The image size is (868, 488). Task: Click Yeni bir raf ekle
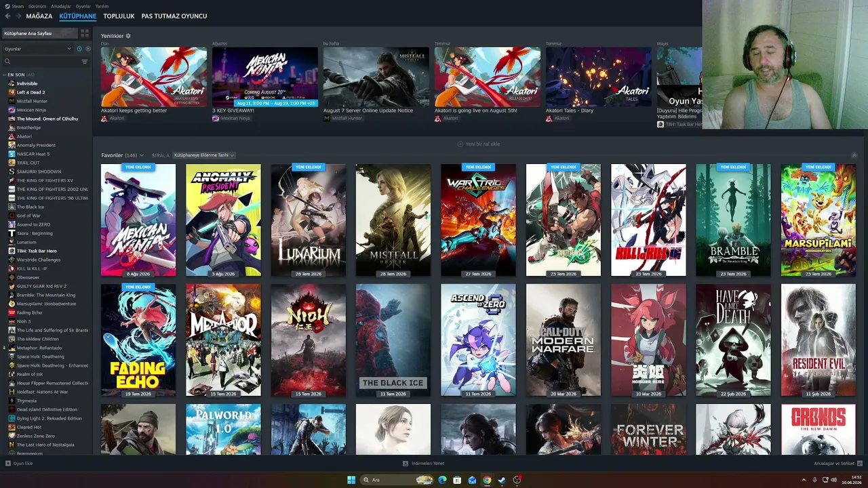479,144
